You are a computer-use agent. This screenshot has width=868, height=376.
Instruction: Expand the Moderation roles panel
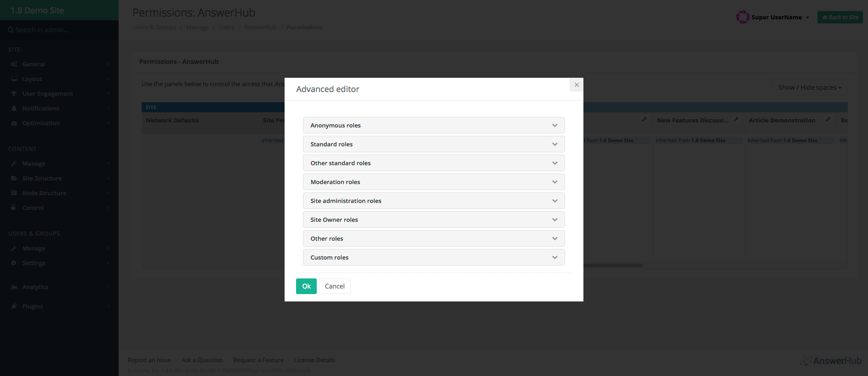[434, 182]
